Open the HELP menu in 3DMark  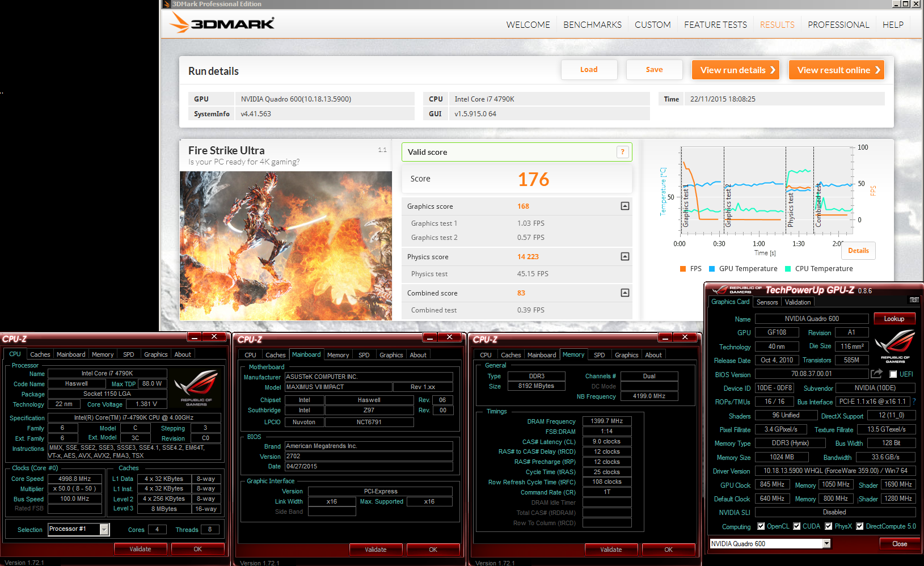click(893, 24)
